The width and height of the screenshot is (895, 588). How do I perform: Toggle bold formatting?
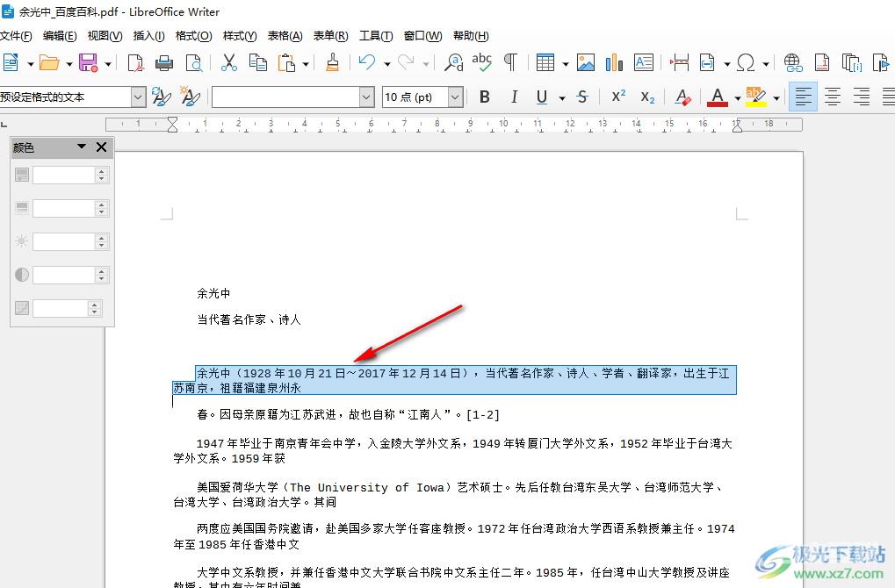point(485,97)
